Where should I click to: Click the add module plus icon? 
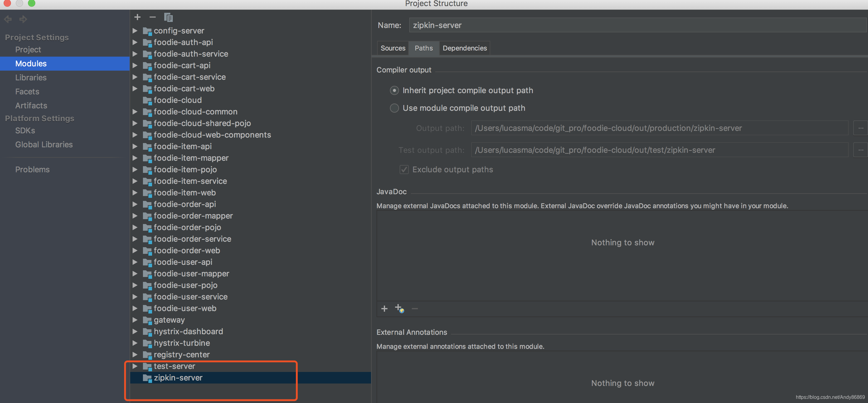click(137, 17)
